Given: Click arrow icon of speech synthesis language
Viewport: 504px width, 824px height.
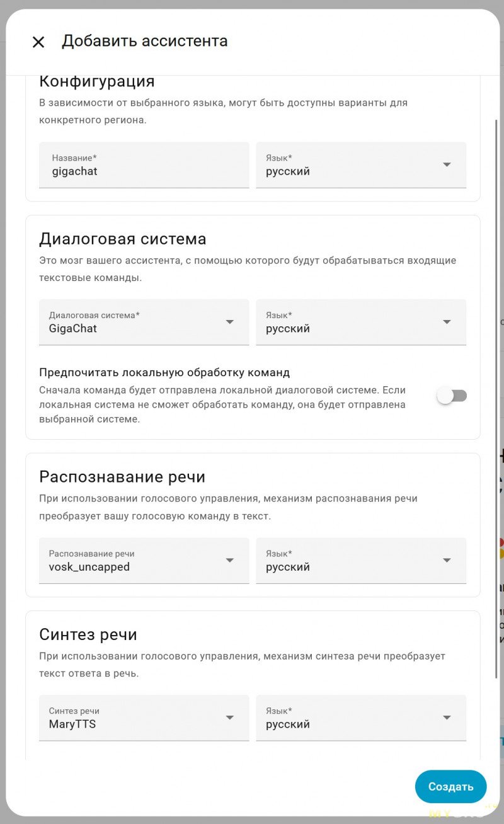Looking at the screenshot, I should [x=447, y=718].
